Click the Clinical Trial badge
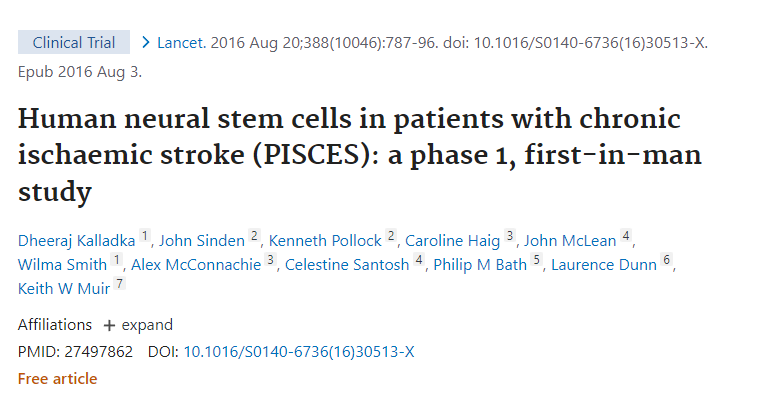The height and width of the screenshot is (411, 768). pos(74,43)
